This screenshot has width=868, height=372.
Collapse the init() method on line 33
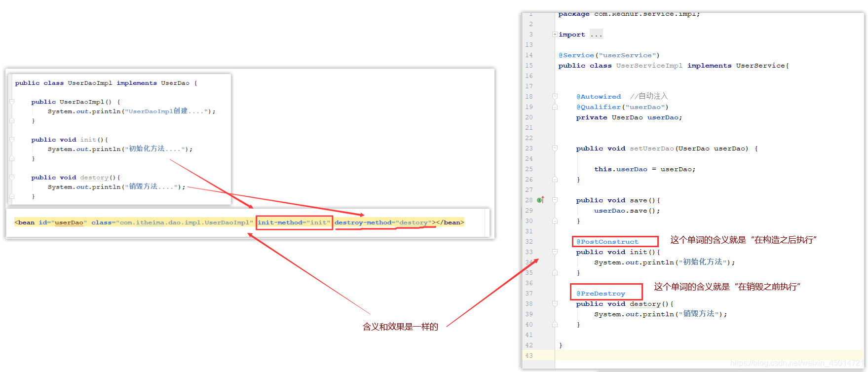click(555, 252)
